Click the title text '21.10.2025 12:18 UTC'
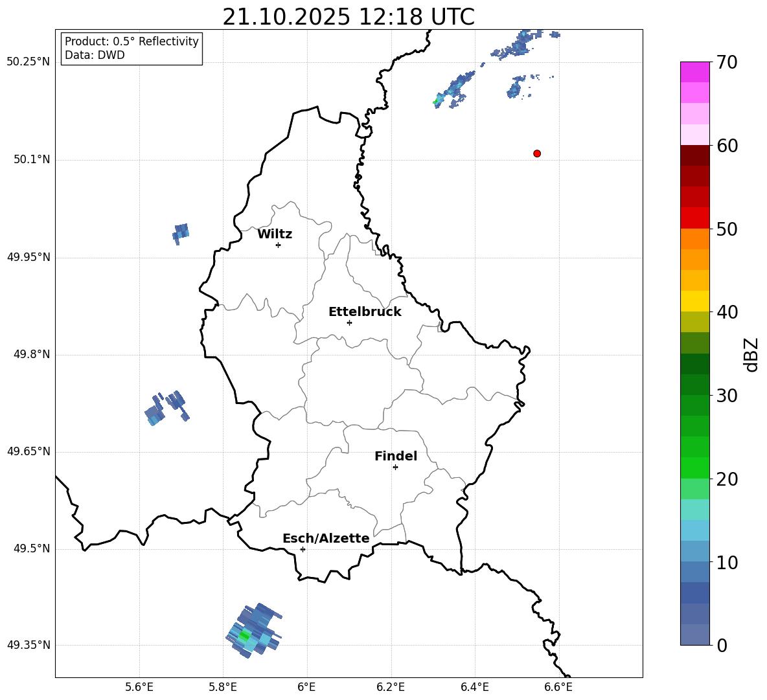Viewport: 767px width, 700px height. click(x=349, y=17)
